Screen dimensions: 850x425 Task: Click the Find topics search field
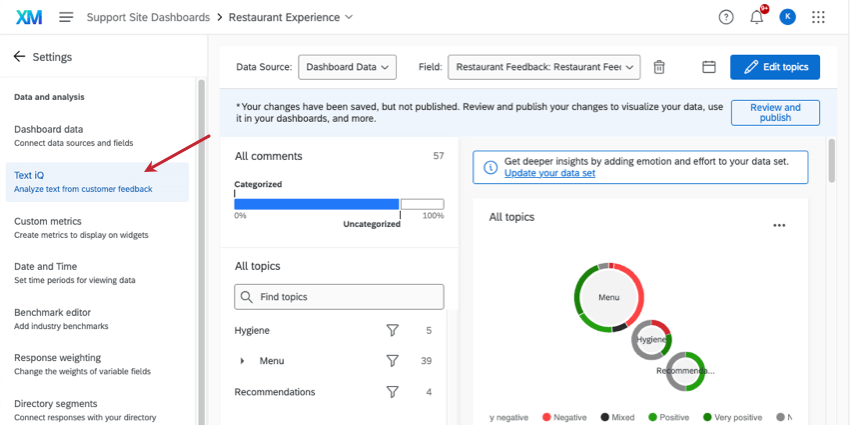coord(339,297)
